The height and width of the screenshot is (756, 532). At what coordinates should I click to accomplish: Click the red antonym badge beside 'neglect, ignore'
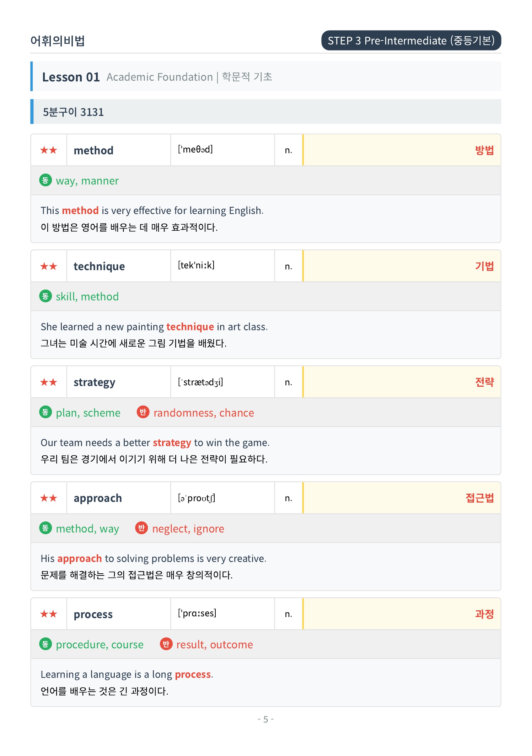(x=141, y=528)
